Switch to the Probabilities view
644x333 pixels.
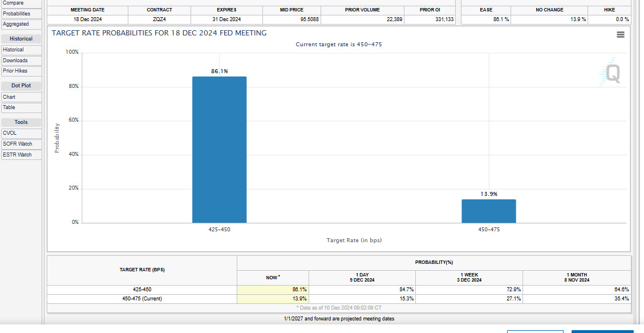[x=21, y=13]
